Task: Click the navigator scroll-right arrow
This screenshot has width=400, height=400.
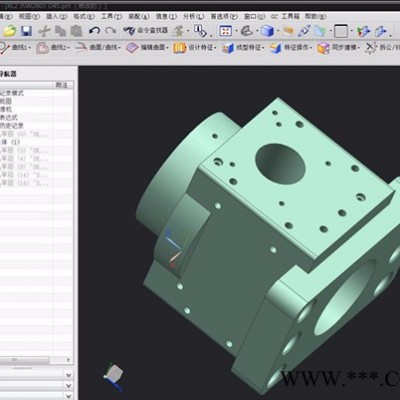Action: (x=69, y=360)
